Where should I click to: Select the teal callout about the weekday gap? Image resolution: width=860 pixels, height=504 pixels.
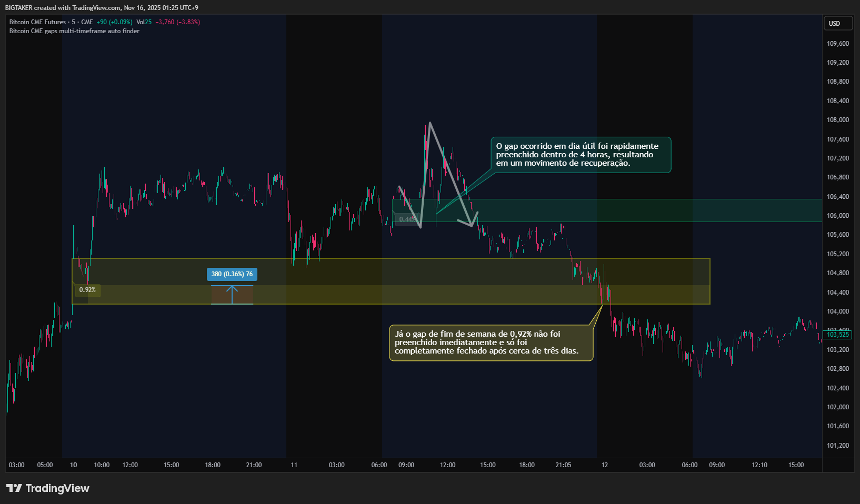pyautogui.click(x=581, y=155)
